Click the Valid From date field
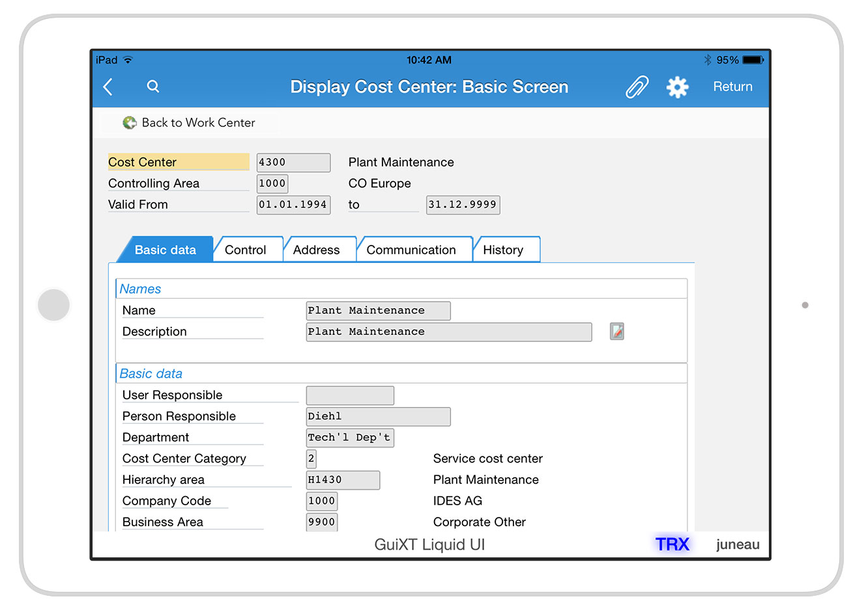 [x=293, y=204]
